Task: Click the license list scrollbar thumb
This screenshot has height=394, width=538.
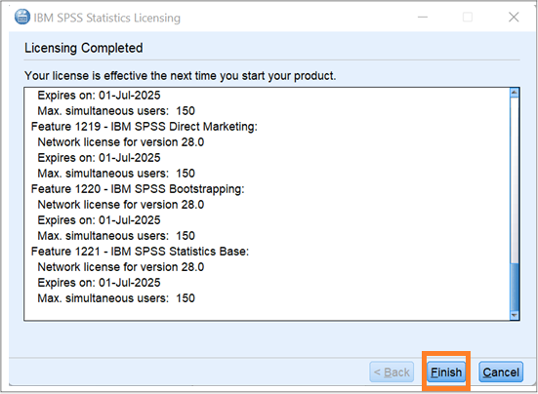Action: 514,286
